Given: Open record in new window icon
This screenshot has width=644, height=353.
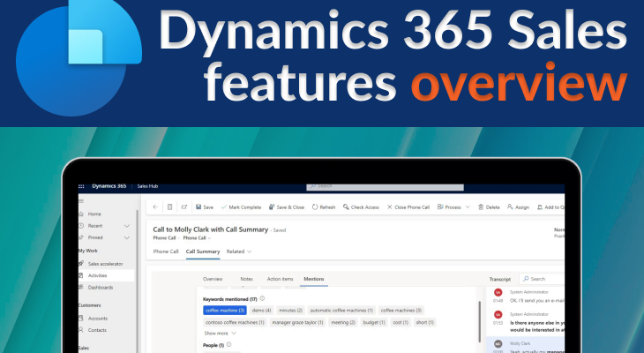Looking at the screenshot, I should (184, 207).
